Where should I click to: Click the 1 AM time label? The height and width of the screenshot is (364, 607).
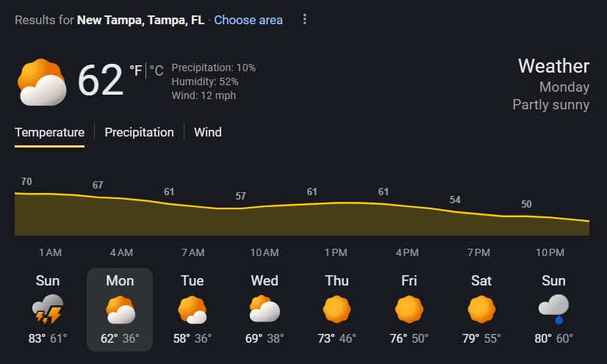[50, 253]
